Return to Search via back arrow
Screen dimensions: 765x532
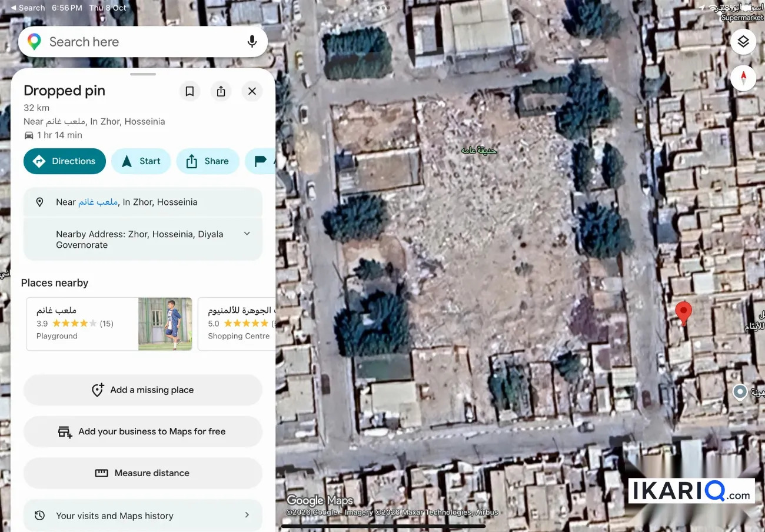(28, 8)
